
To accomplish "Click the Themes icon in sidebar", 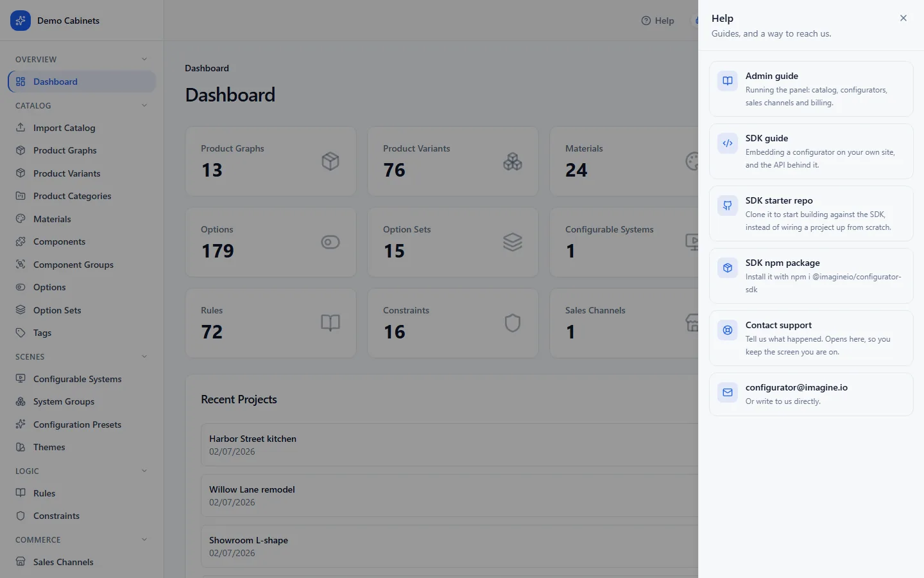I will (x=21, y=447).
